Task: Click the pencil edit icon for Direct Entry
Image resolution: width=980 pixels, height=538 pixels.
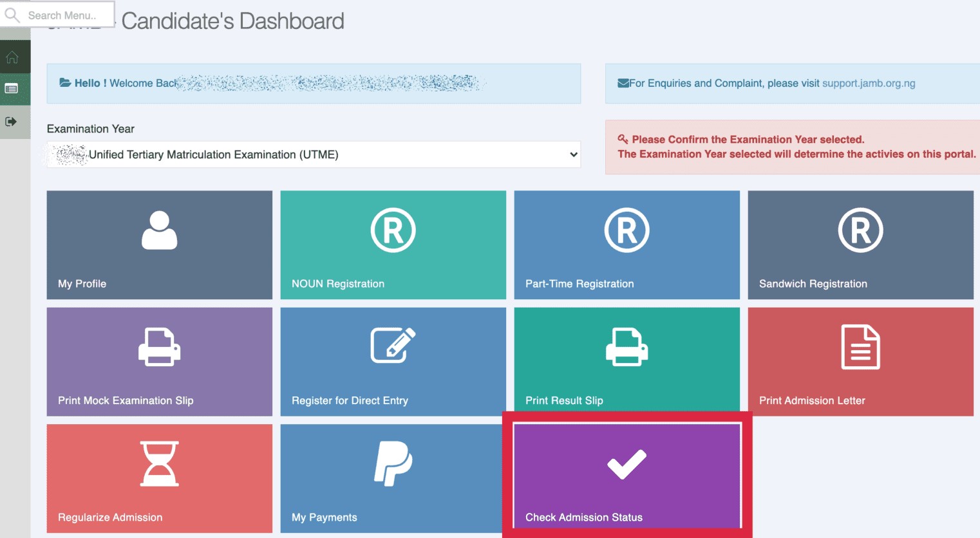Action: click(x=393, y=346)
